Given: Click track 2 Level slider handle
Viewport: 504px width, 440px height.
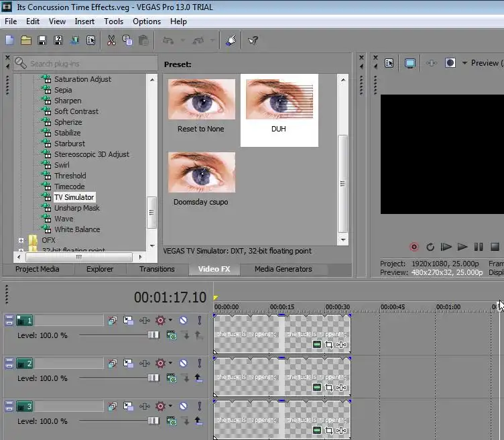Looking at the screenshot, I should pos(153,378).
